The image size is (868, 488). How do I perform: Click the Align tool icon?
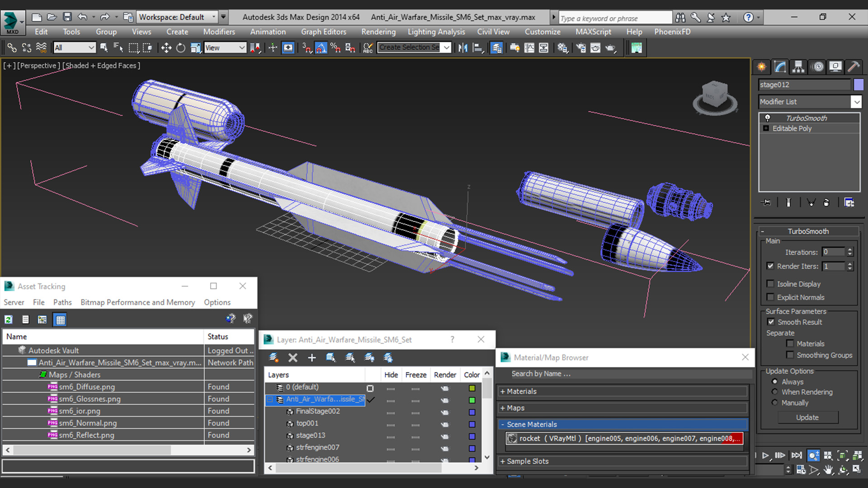click(478, 47)
